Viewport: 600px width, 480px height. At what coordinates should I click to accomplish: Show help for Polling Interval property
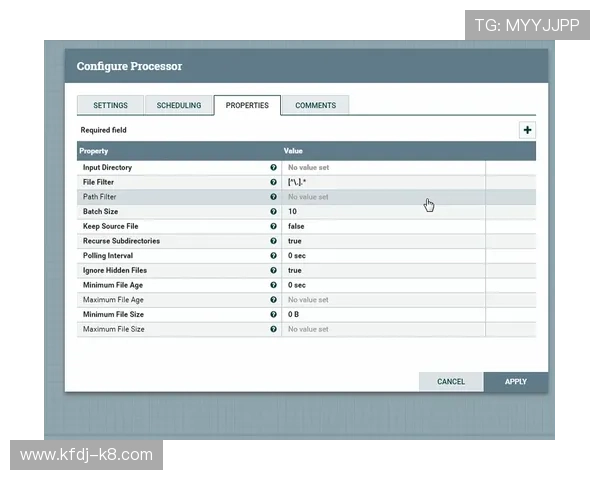click(273, 256)
